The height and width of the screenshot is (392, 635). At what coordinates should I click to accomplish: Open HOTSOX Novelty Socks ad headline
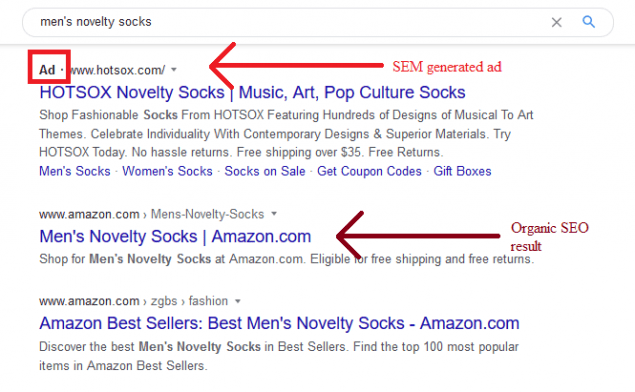click(252, 92)
